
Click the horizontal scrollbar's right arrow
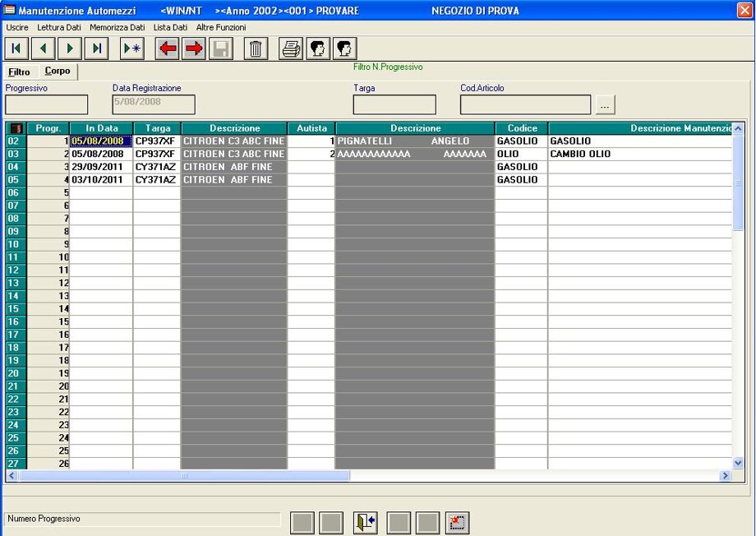pos(725,476)
